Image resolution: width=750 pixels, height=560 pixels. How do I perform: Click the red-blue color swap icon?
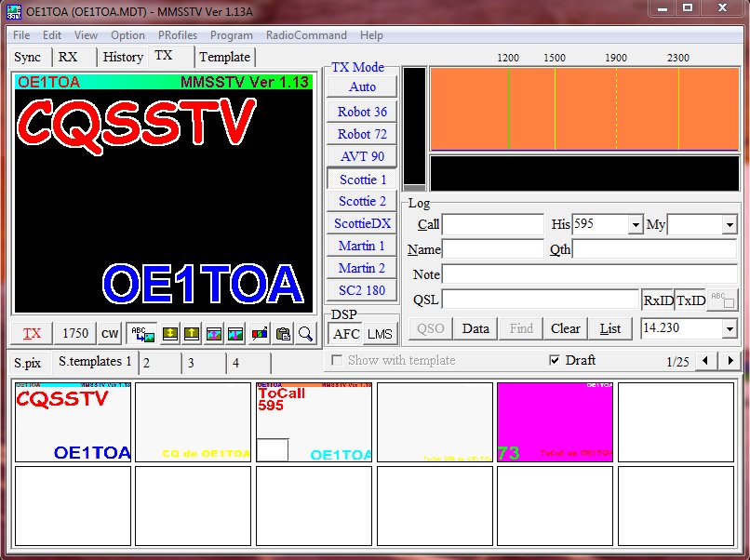(260, 333)
